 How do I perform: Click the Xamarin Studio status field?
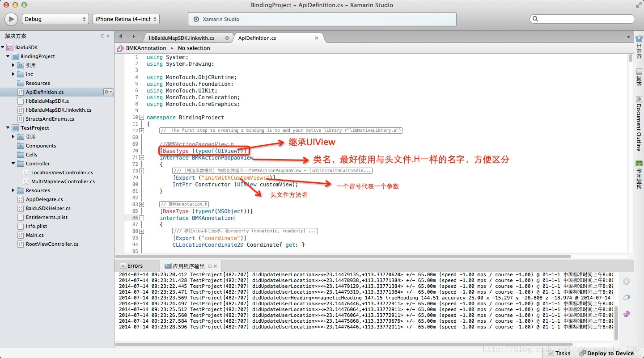pyautogui.click(x=322, y=19)
